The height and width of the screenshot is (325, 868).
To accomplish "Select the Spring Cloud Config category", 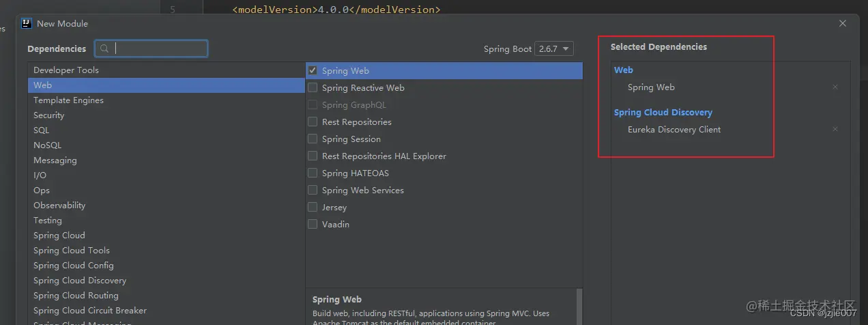I will point(167,266).
